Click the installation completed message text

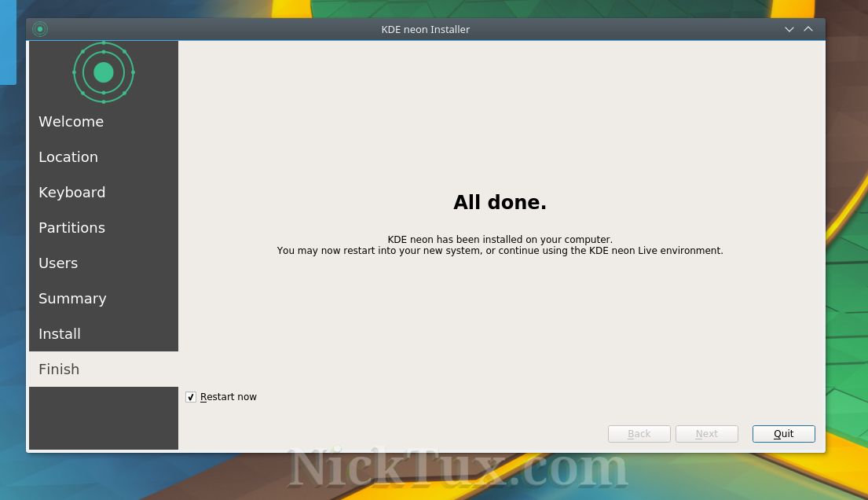[x=500, y=245]
